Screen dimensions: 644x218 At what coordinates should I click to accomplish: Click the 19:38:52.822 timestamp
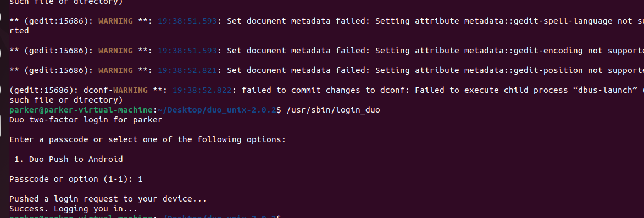(x=202, y=90)
